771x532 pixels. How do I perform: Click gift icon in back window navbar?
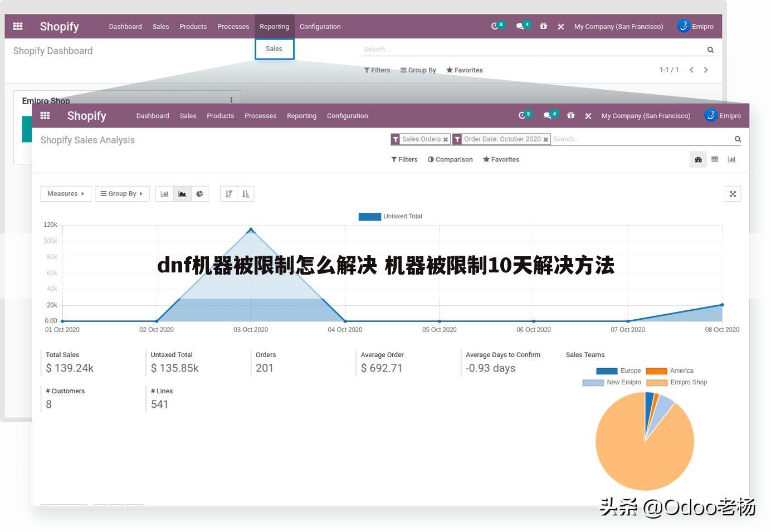tap(543, 26)
